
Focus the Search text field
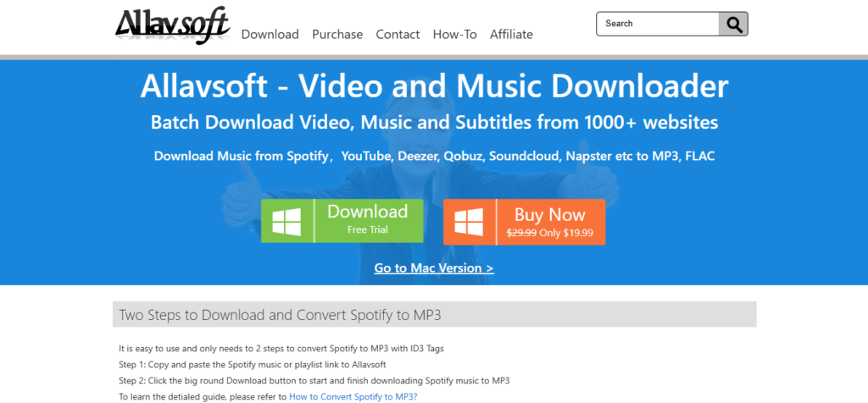pyautogui.click(x=657, y=24)
